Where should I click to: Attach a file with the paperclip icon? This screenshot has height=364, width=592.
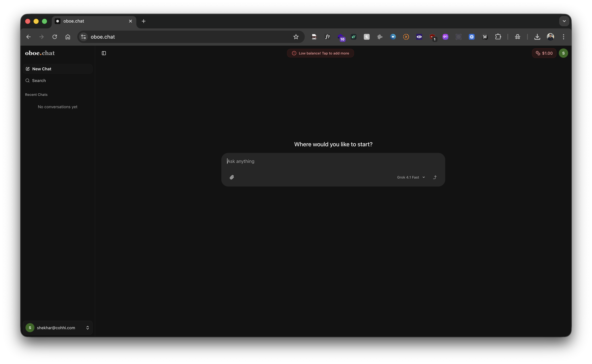pos(232,177)
